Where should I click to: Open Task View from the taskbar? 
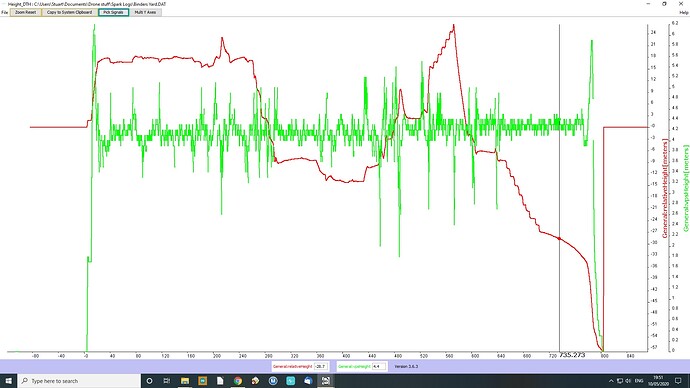point(167,381)
